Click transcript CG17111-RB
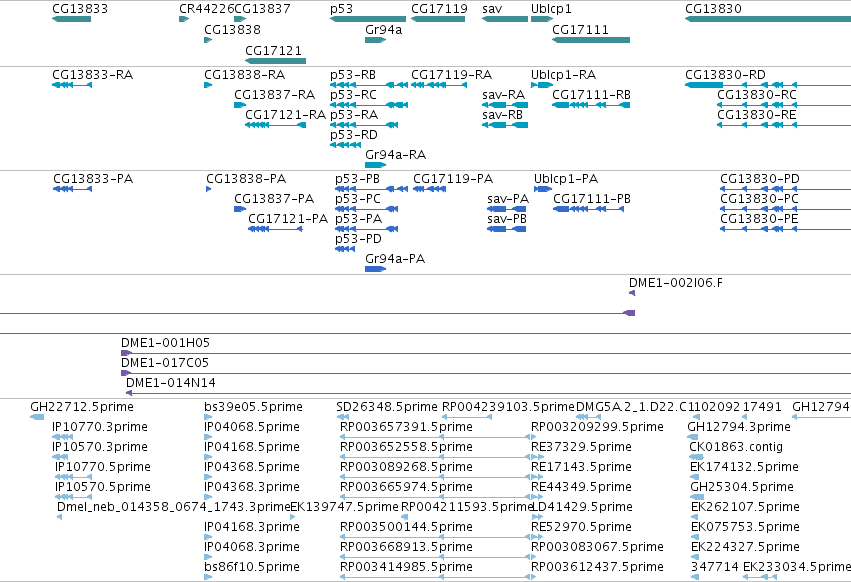 pos(591,105)
